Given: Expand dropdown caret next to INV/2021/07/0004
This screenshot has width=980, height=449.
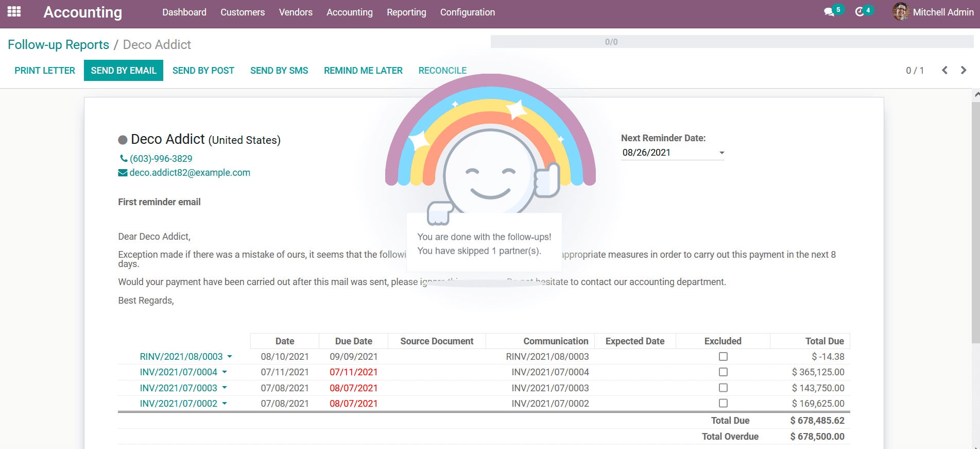Looking at the screenshot, I should [225, 372].
